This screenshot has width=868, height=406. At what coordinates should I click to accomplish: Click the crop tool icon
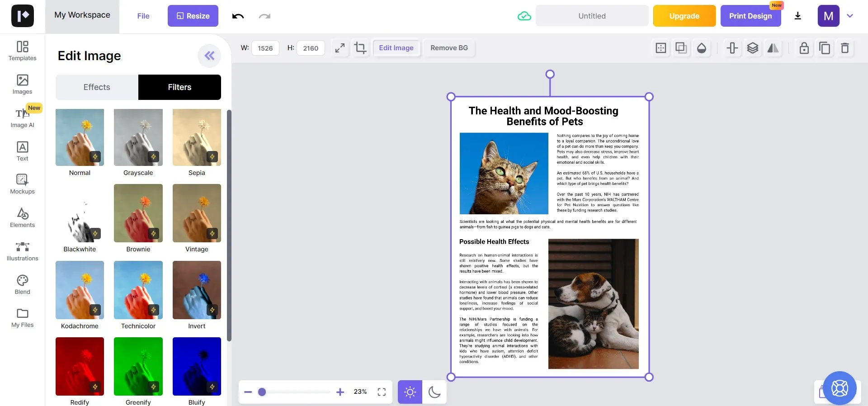(360, 48)
